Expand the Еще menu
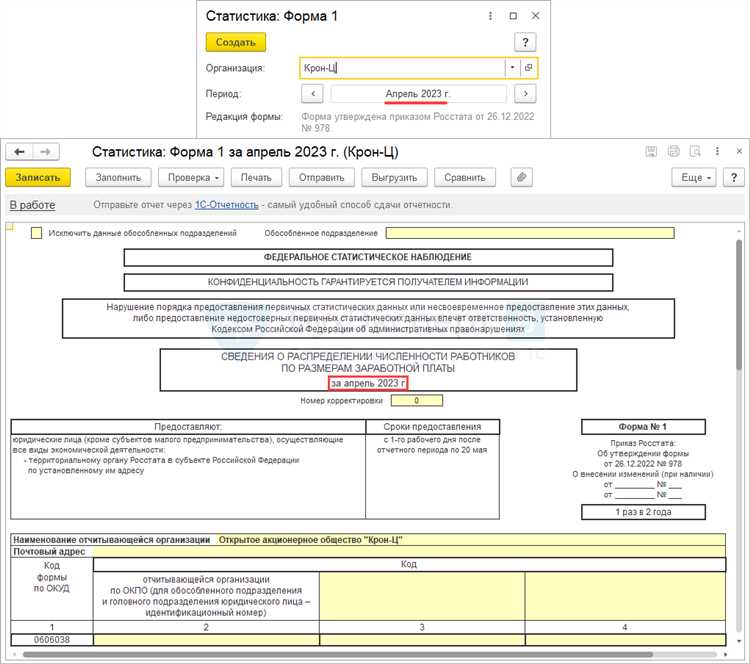Viewport: 750px width, 664px height. tap(695, 177)
